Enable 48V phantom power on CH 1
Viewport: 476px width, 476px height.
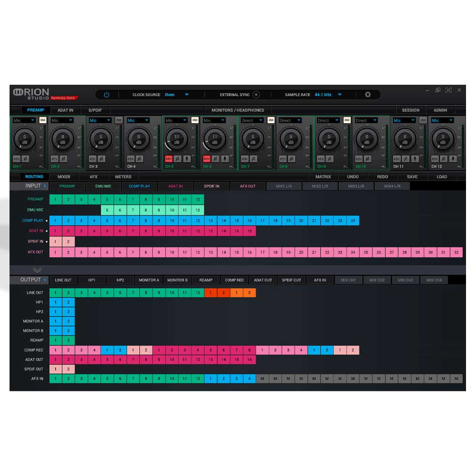[x=16, y=159]
